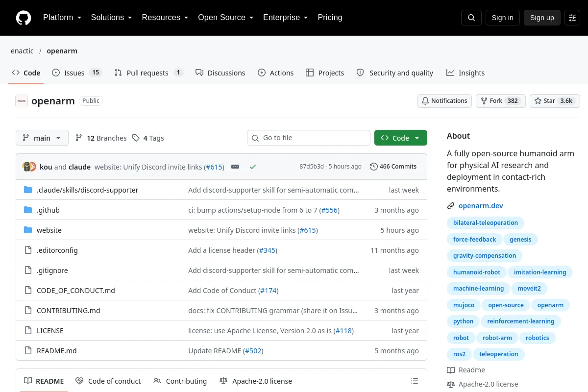Open CONTRIBUTING.md file
The width and height of the screenshot is (588, 392).
(x=69, y=311)
